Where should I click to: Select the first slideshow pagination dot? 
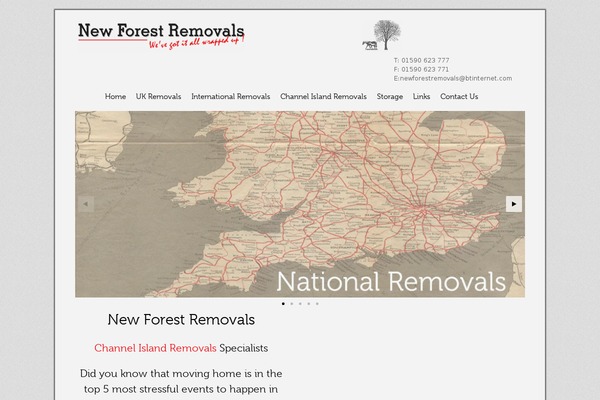(x=283, y=303)
